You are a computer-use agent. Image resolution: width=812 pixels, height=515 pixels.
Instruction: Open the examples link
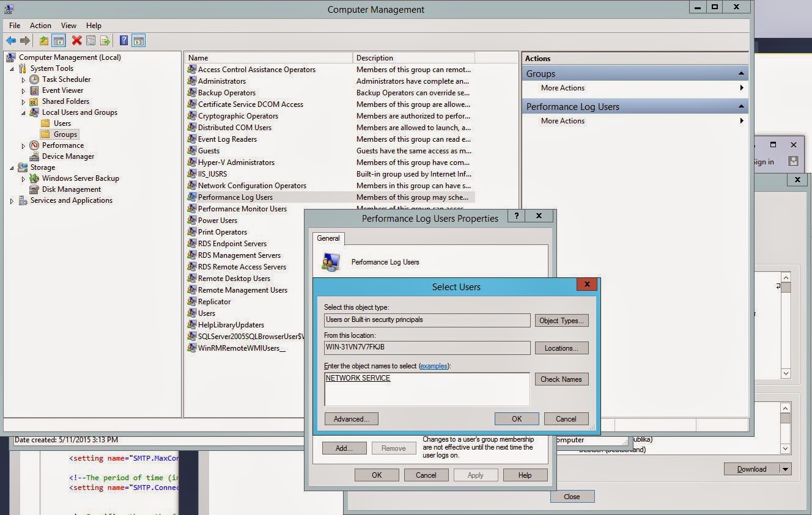(x=434, y=366)
